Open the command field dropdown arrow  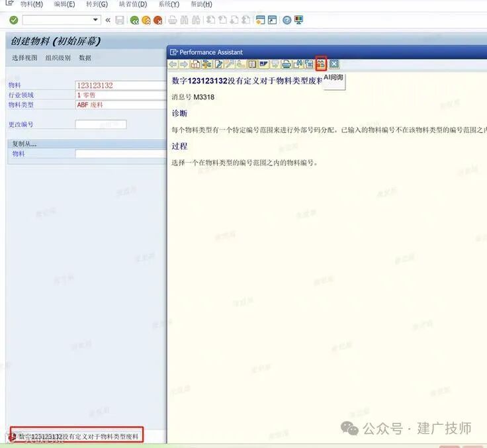pos(95,20)
